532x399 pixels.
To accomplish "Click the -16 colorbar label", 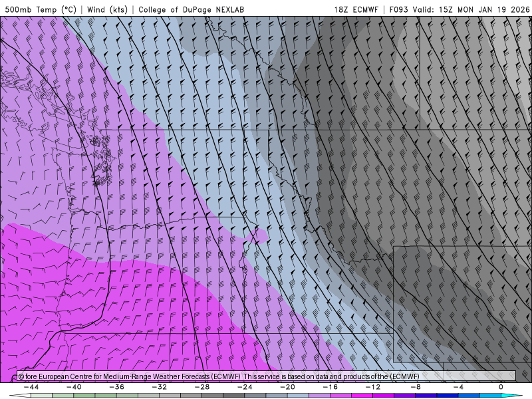I will coord(330,387).
